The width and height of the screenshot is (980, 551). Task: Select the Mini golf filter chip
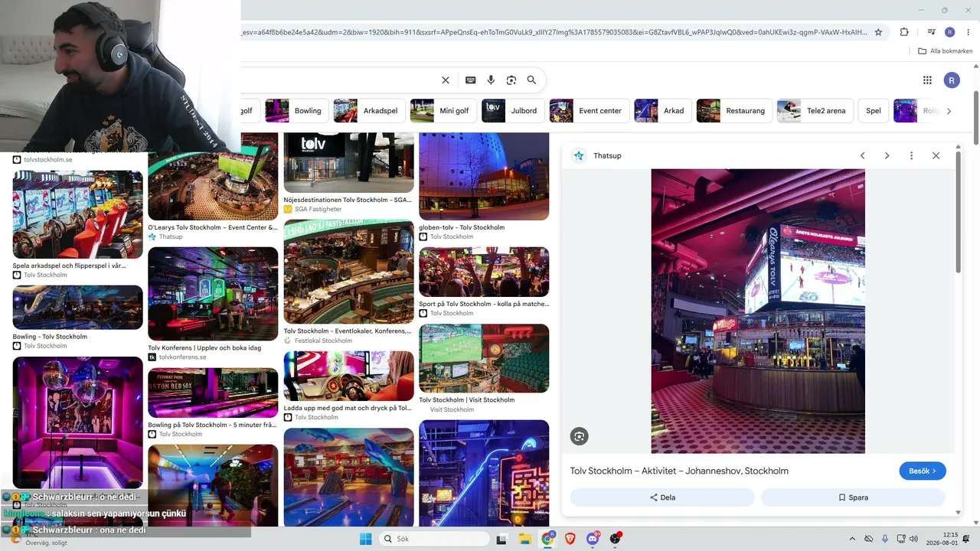(443, 111)
